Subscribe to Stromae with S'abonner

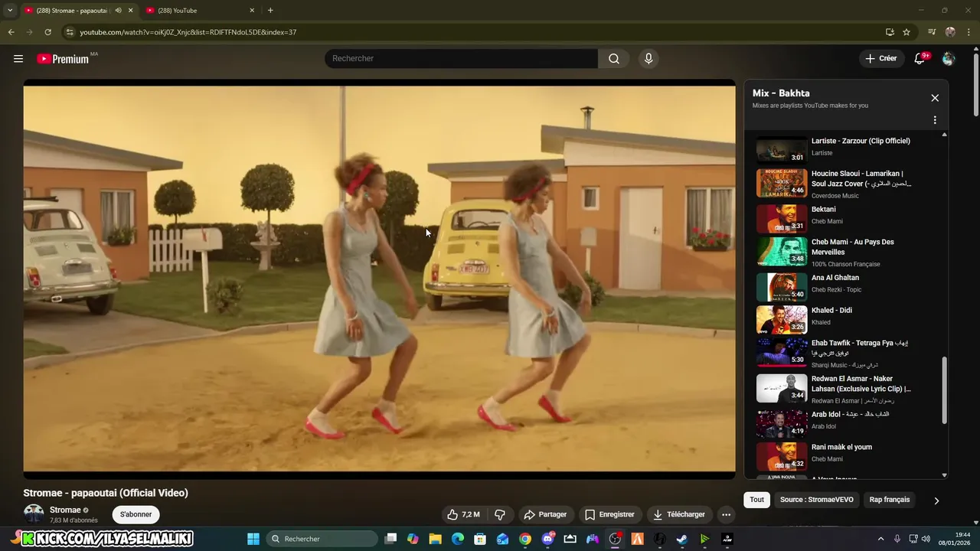click(136, 514)
